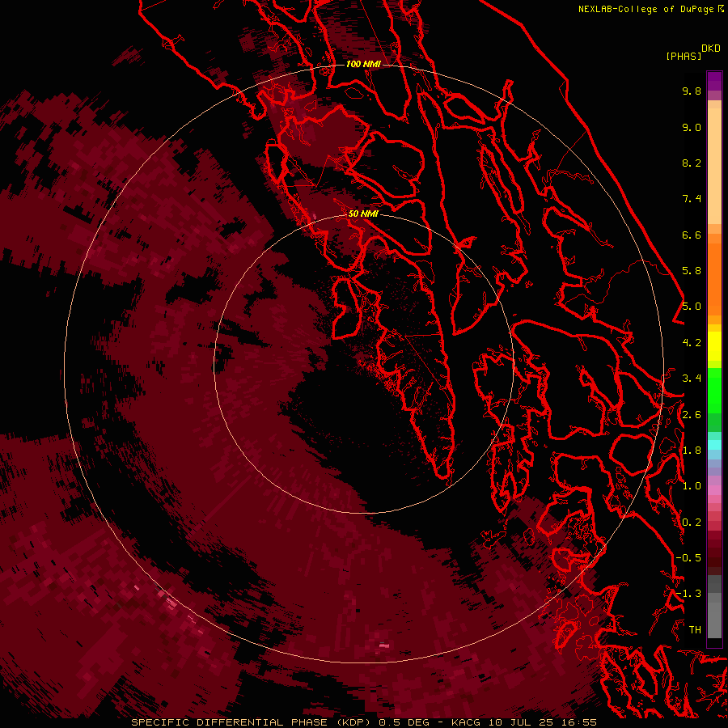Click the 1.0 scale value
This screenshot has height=728, width=728.
pos(692,486)
